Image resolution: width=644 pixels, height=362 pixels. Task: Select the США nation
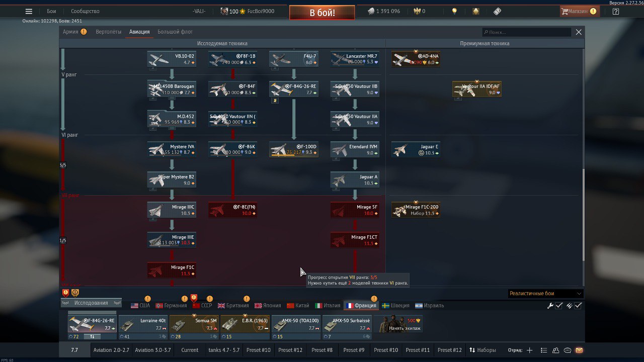140,305
